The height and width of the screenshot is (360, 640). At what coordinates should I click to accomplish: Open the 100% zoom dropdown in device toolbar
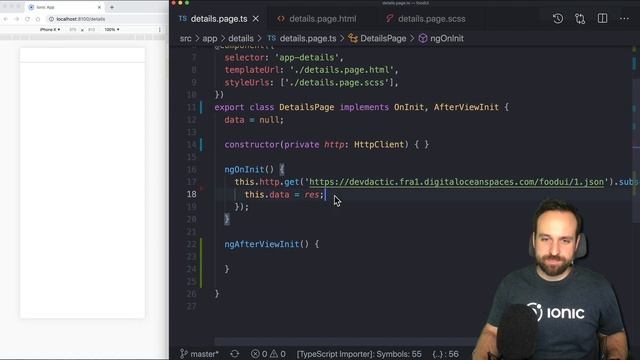[111, 30]
